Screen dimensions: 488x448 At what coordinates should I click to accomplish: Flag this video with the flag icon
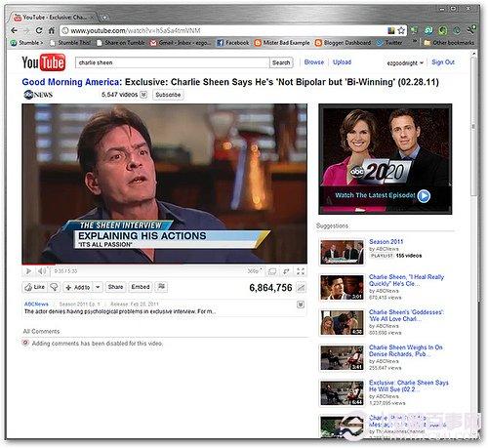point(161,287)
